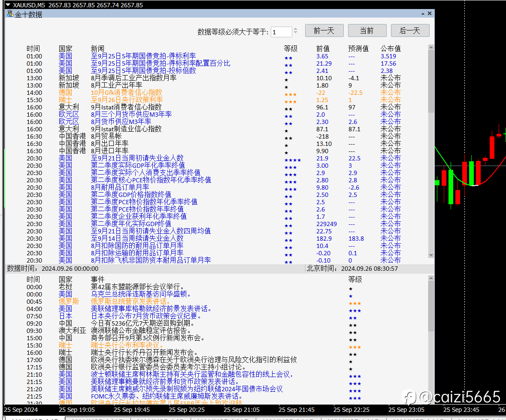Select event 今日有5236亿元7天期逆回购到期

point(194,323)
